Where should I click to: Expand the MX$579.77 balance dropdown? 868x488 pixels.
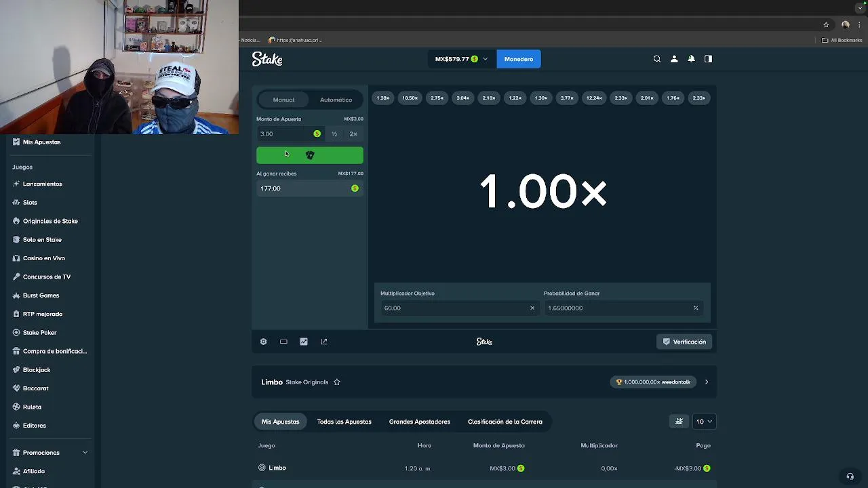(461, 59)
